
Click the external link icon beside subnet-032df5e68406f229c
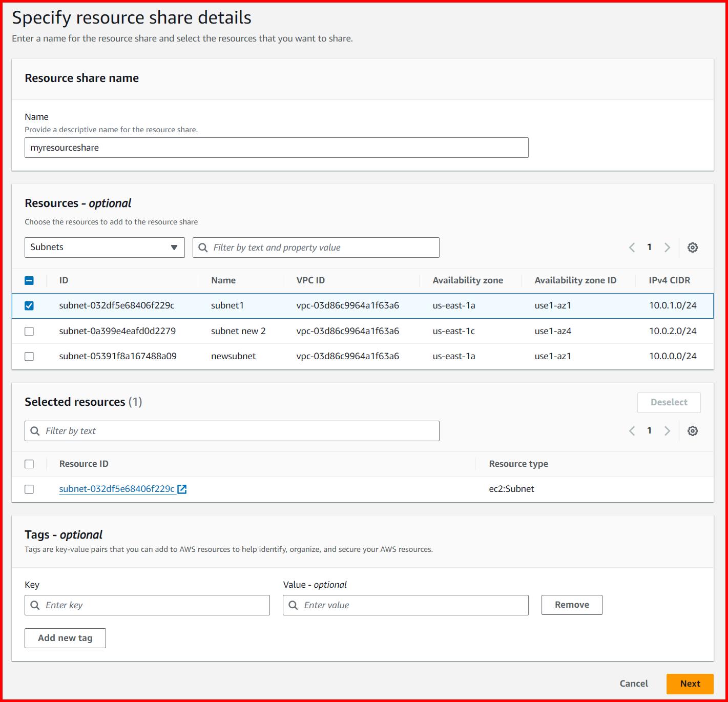[182, 489]
